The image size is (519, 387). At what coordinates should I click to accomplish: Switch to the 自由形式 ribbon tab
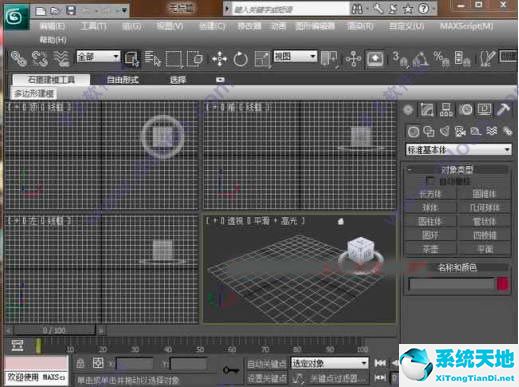(x=122, y=80)
